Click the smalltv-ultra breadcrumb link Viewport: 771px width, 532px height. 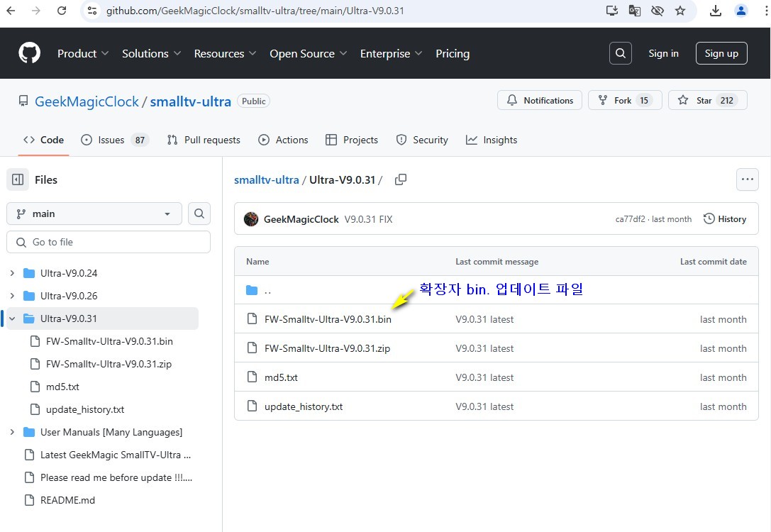click(x=267, y=180)
